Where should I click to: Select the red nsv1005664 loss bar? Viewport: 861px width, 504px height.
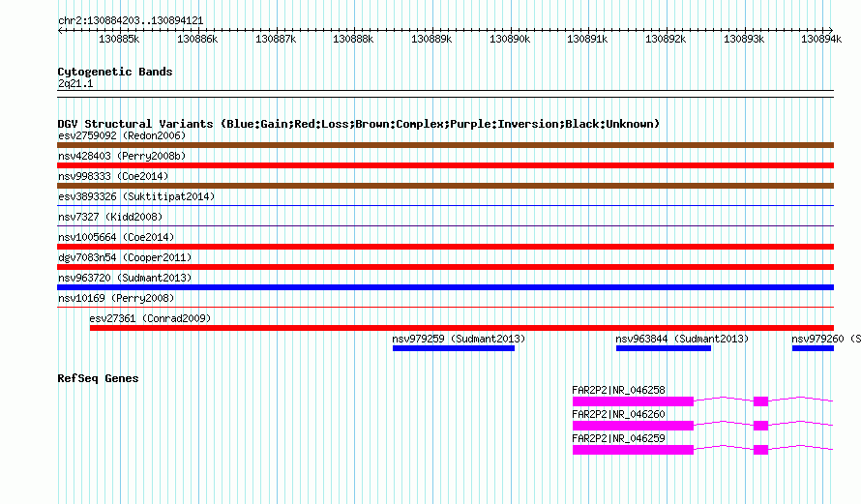pos(445,247)
